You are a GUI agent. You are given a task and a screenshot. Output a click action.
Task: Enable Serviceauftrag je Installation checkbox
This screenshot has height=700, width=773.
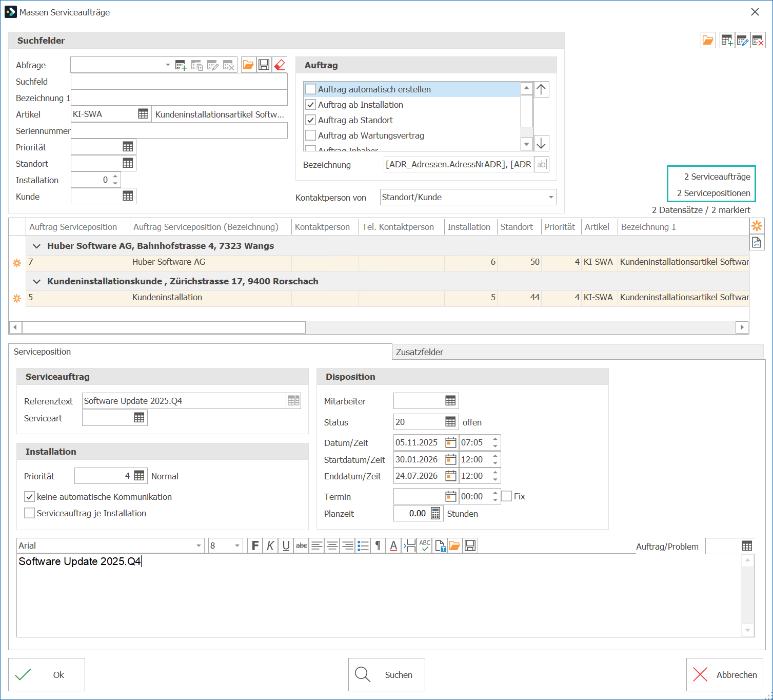pos(30,513)
